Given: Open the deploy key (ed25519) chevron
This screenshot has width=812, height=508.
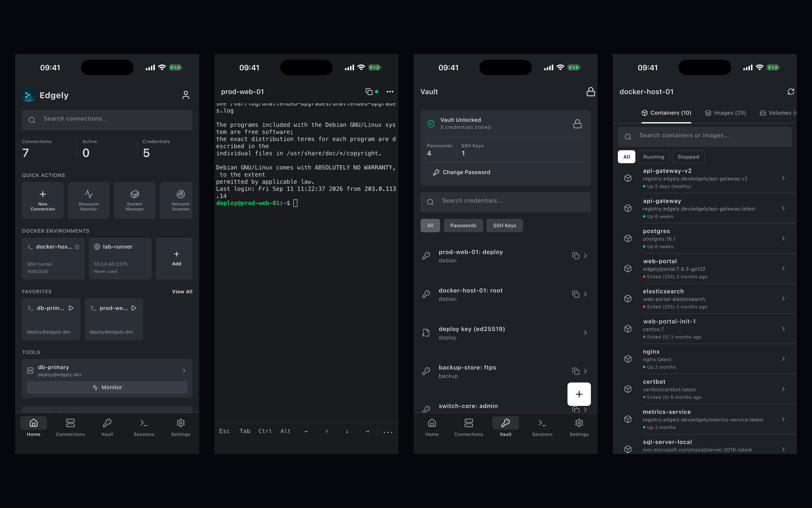Looking at the screenshot, I should pyautogui.click(x=585, y=333).
